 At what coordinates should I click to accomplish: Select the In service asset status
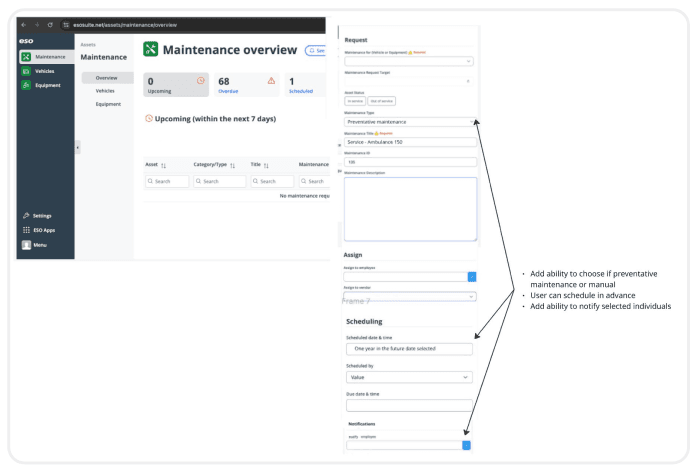[x=355, y=101]
